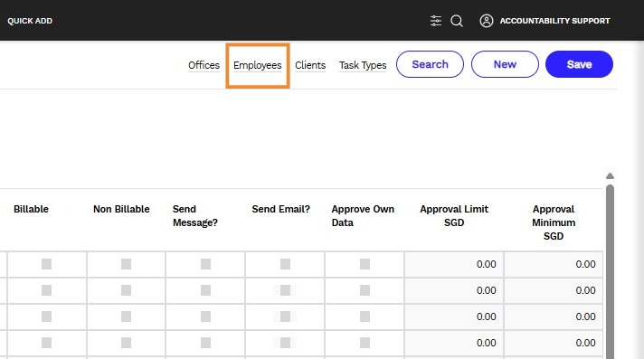Open the Task Types link

click(363, 65)
